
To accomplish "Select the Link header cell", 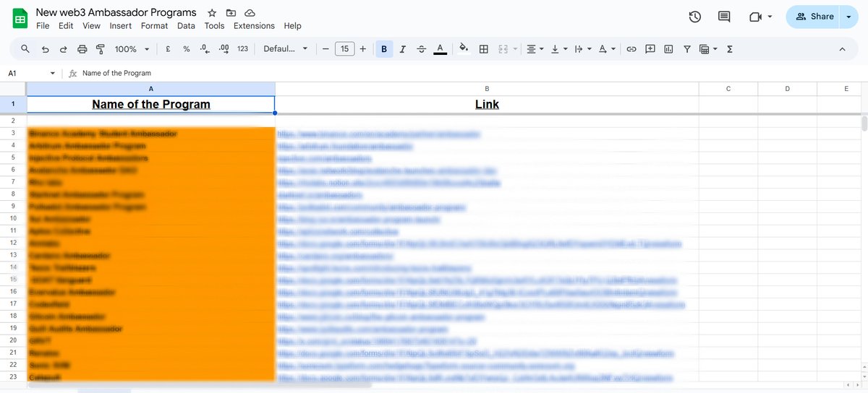I will (487, 104).
